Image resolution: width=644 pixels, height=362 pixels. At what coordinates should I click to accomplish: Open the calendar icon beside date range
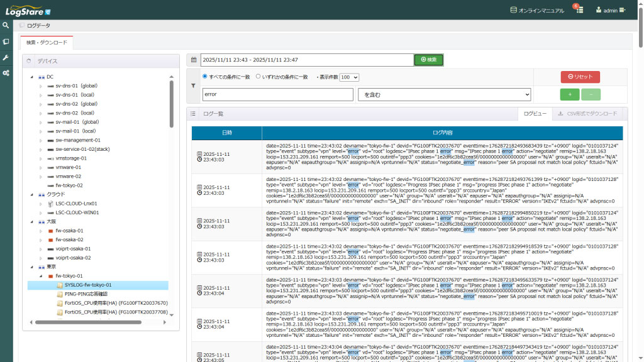[x=194, y=60]
